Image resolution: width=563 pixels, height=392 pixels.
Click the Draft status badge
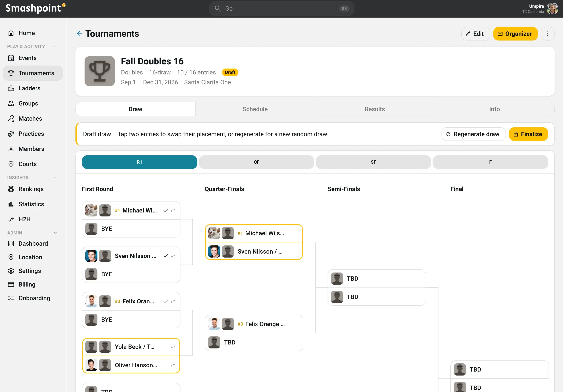(230, 73)
